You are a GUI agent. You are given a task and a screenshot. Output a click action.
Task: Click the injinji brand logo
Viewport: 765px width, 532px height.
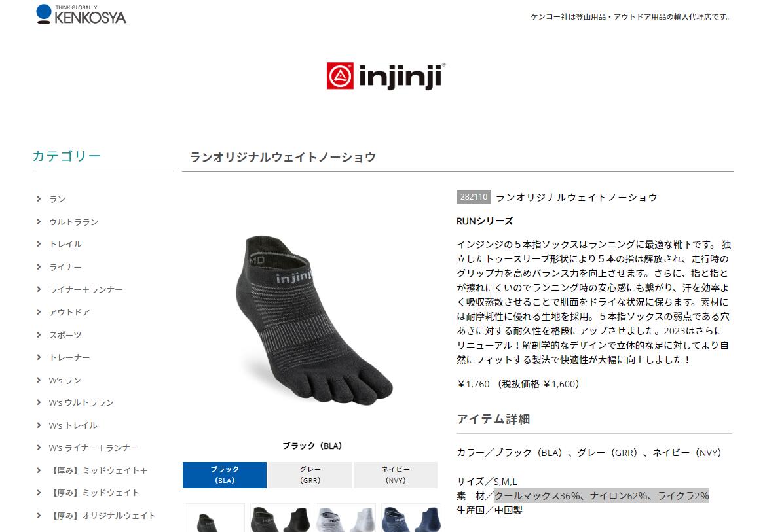pyautogui.click(x=386, y=76)
